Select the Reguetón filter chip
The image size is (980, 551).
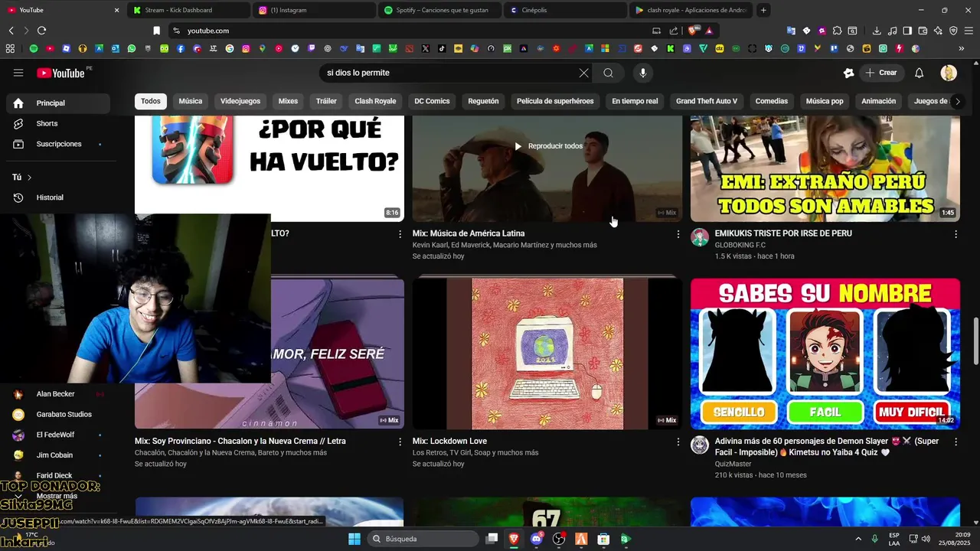(x=483, y=101)
